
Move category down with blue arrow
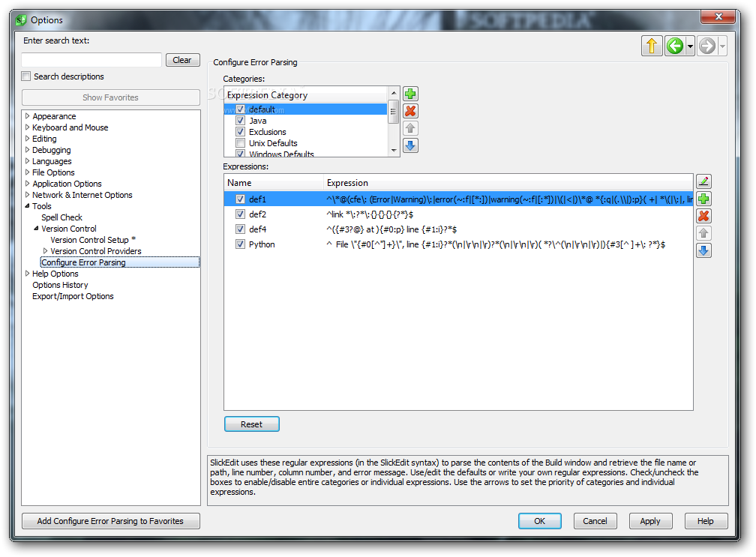(x=410, y=145)
